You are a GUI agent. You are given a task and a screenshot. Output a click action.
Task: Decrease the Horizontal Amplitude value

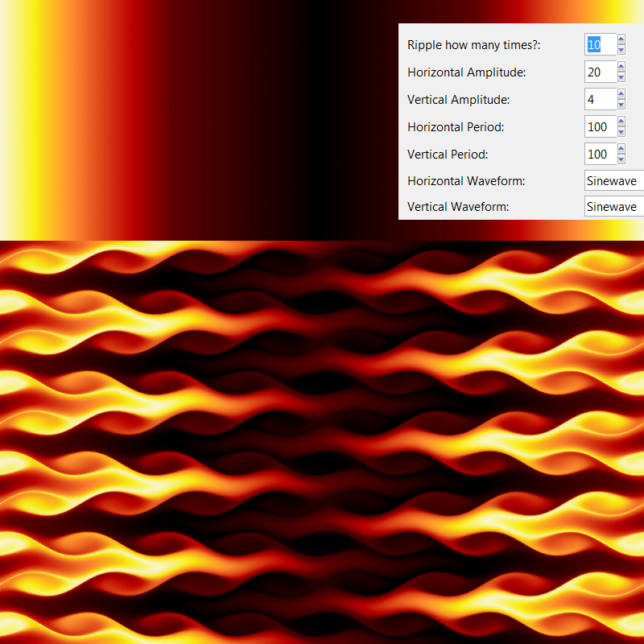tap(621, 77)
